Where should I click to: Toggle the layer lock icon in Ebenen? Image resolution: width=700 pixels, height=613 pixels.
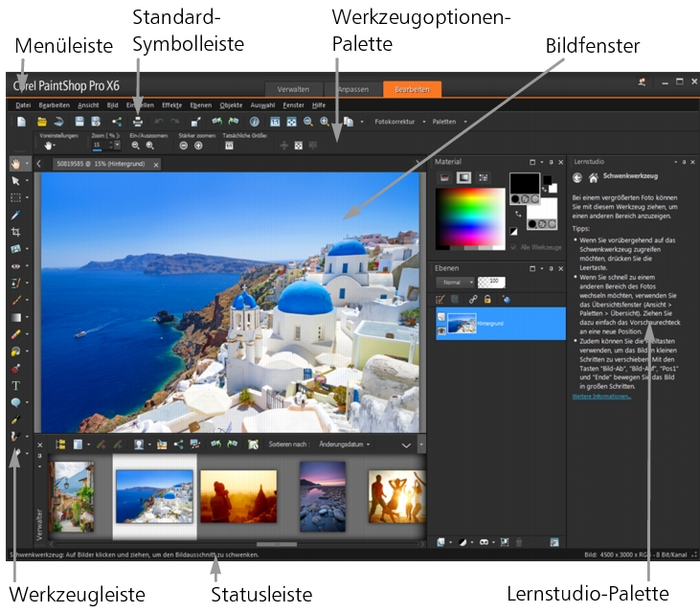point(487,300)
